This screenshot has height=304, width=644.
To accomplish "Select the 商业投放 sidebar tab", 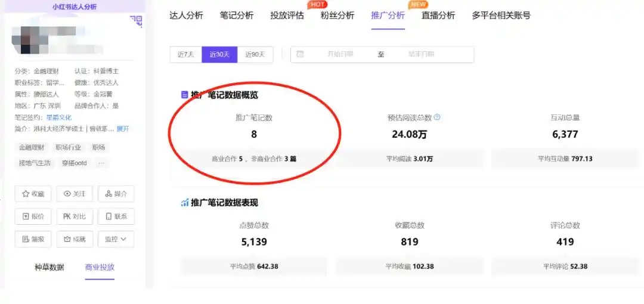I will [x=100, y=268].
